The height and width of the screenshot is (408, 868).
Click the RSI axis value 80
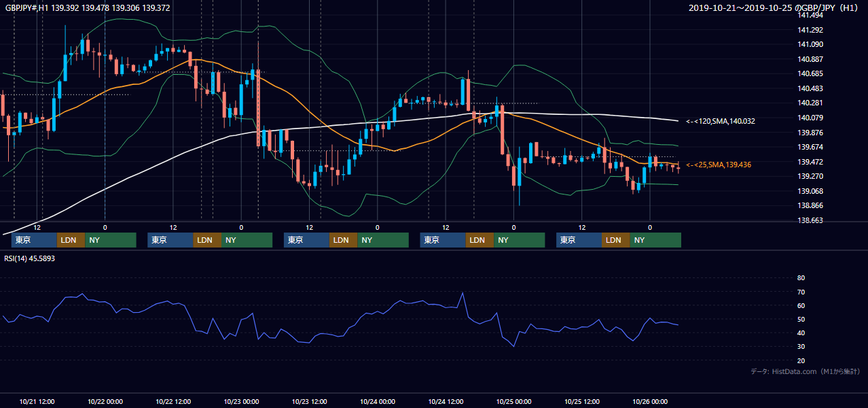pyautogui.click(x=801, y=278)
